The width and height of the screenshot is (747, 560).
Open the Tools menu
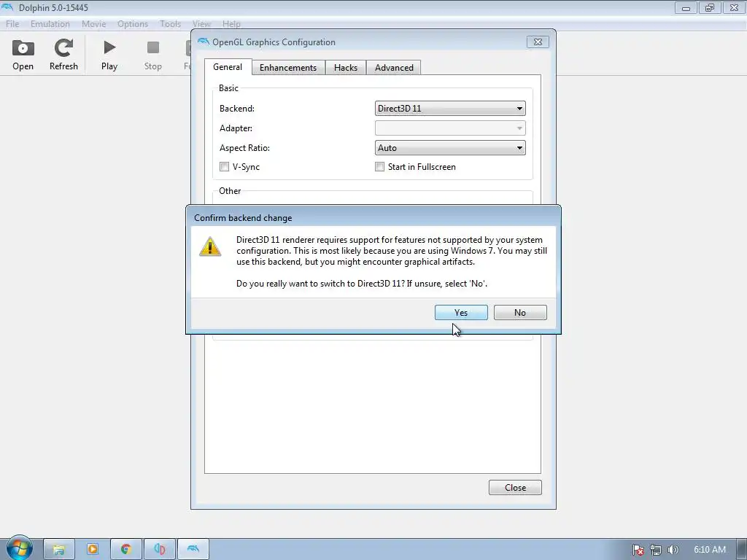[170, 24]
